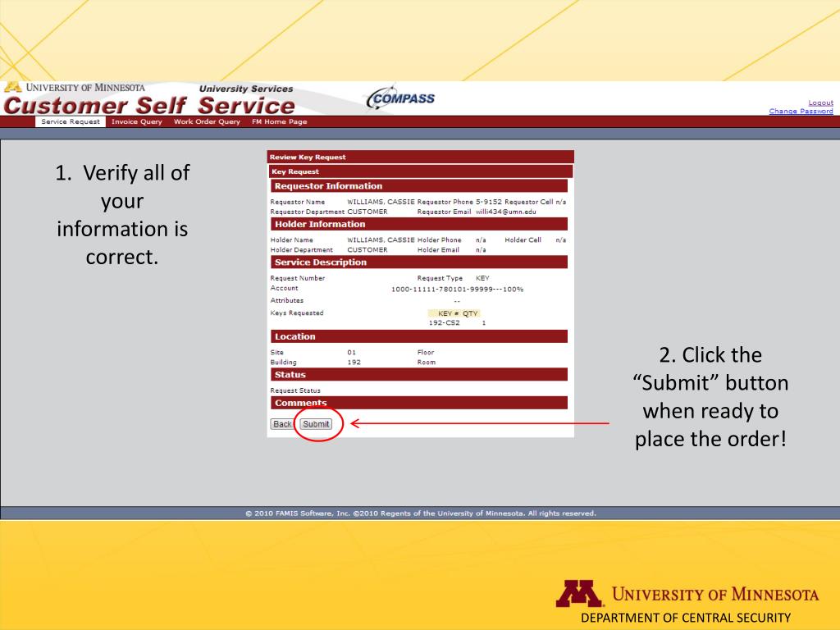Viewport: 840px width, 630px height.
Task: Click the Change Password link
Action: point(801,111)
